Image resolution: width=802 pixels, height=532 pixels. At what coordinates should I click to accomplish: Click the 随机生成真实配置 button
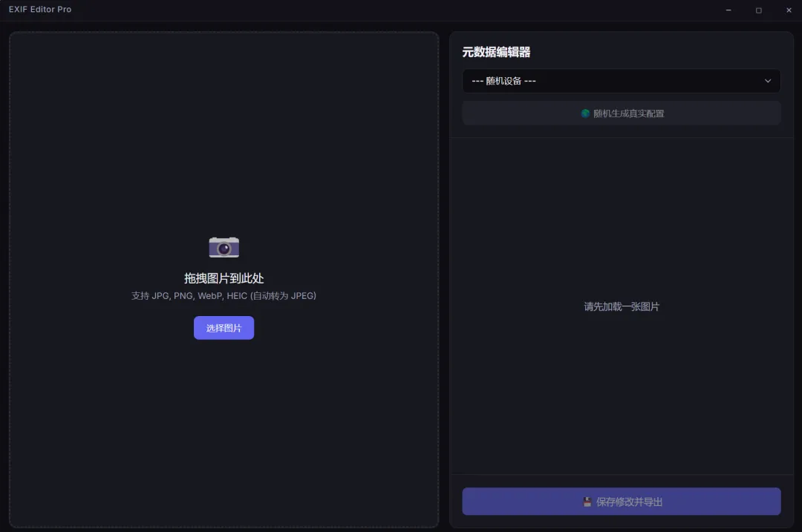(x=622, y=113)
